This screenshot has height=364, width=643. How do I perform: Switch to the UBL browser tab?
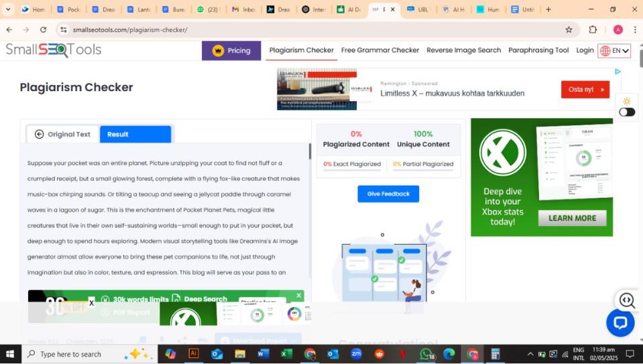coord(419,9)
